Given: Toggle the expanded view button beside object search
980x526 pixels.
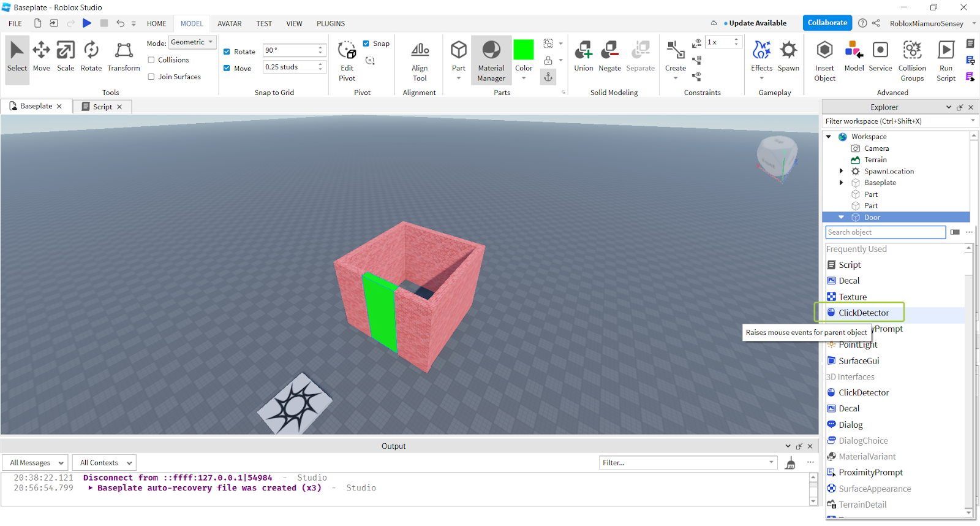Looking at the screenshot, I should [955, 232].
